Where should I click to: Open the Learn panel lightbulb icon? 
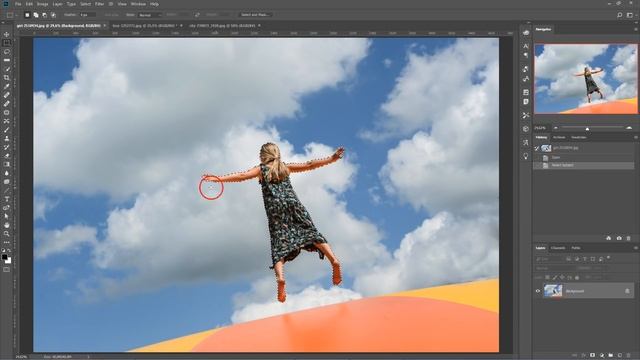click(526, 156)
